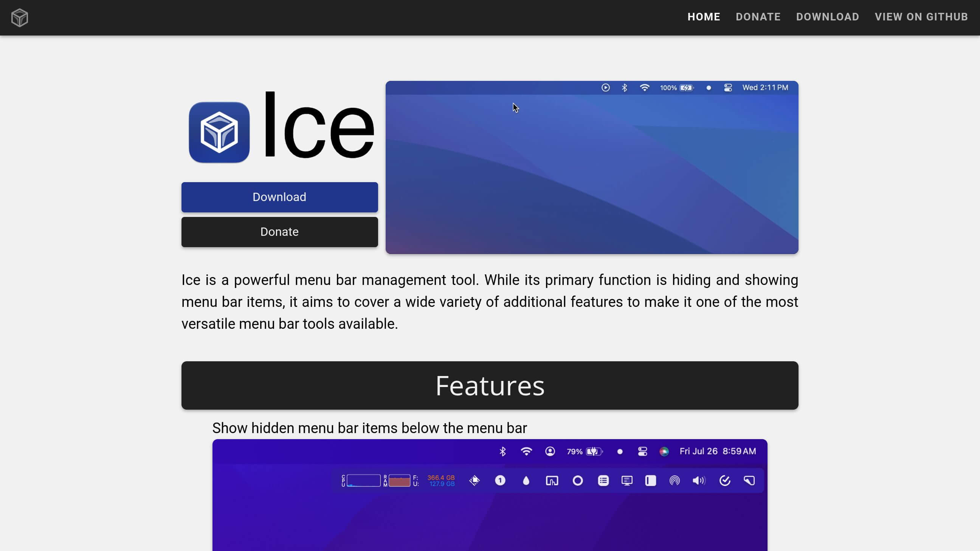The image size is (980, 551).
Task: Click the last icon at the hidden items bar's right end
Action: (x=749, y=481)
